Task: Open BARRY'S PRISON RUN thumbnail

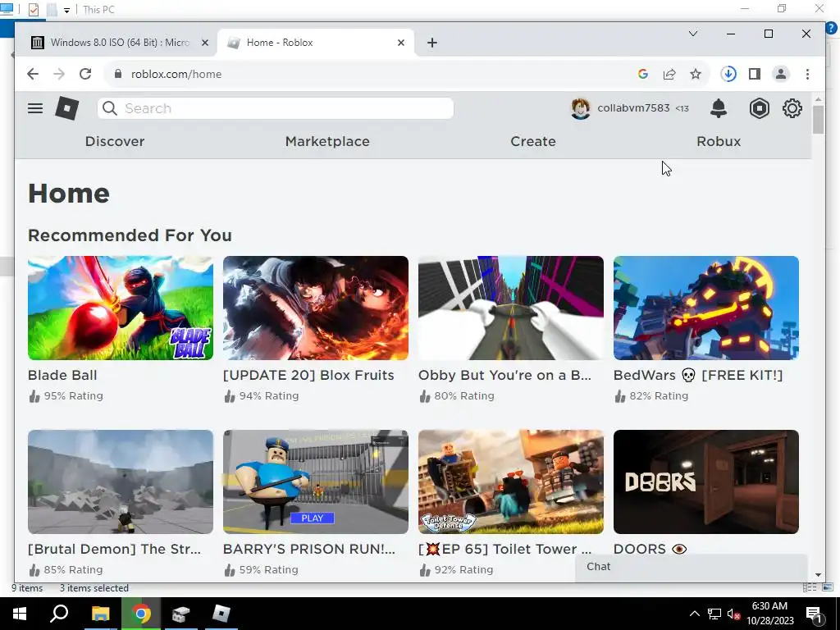Action: coord(316,482)
